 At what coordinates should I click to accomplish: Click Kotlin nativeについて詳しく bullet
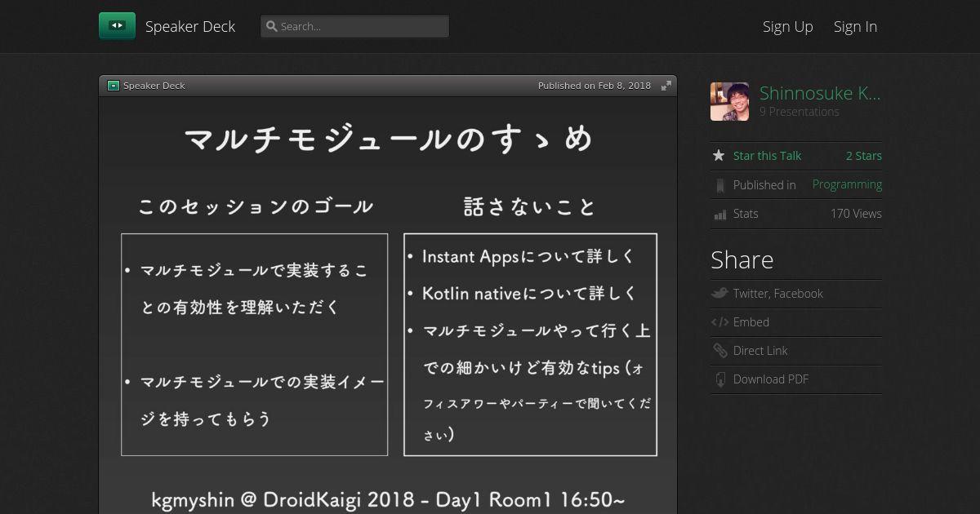point(529,293)
